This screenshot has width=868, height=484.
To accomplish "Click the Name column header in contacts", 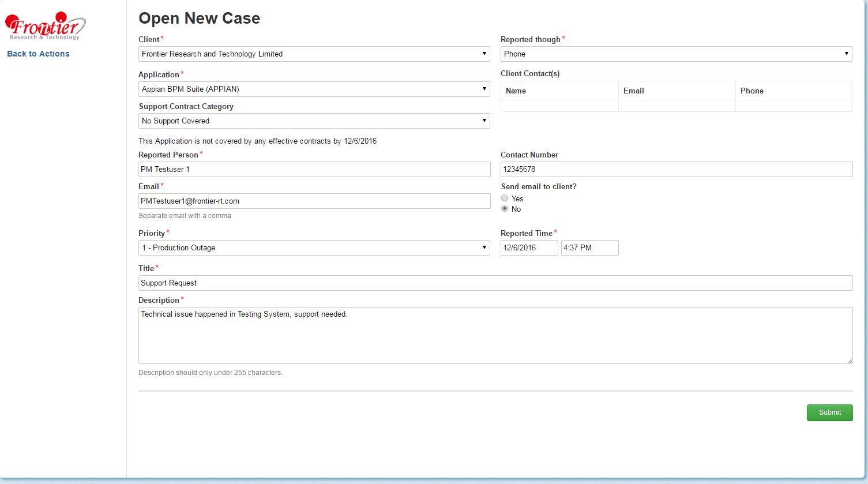I will click(516, 91).
